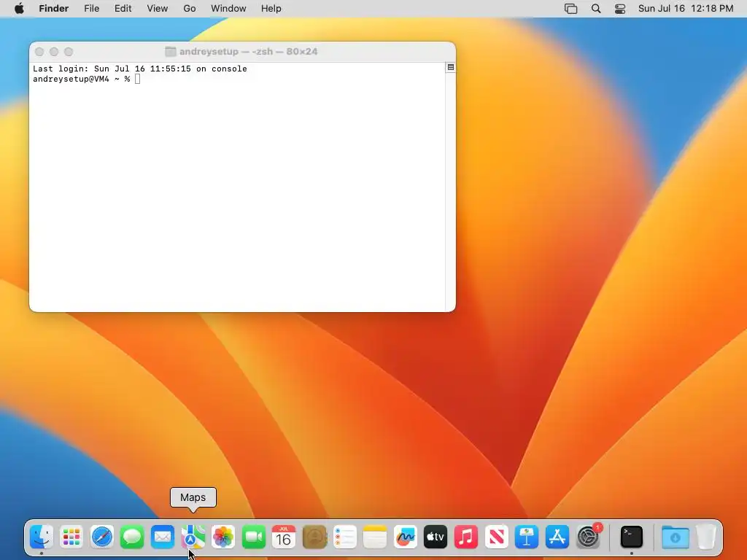
Task: Open Photos app in Dock
Action: click(x=223, y=537)
